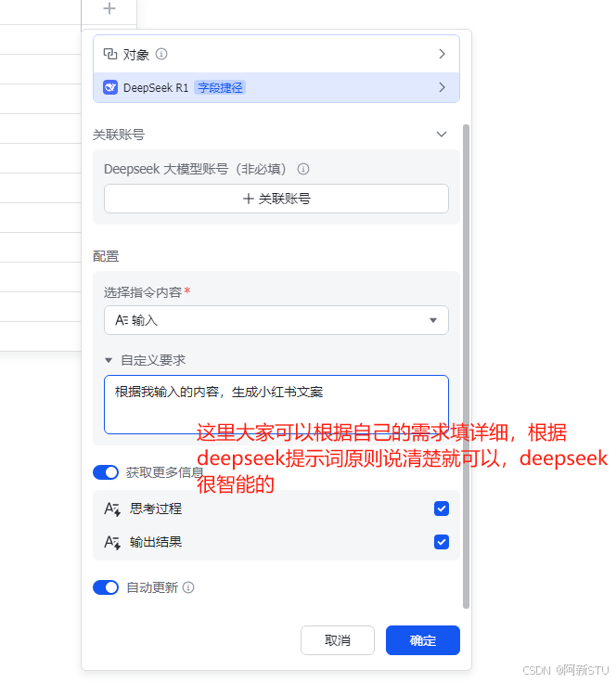
Task: Click the text icon beside 输出结果
Action: pos(112,542)
